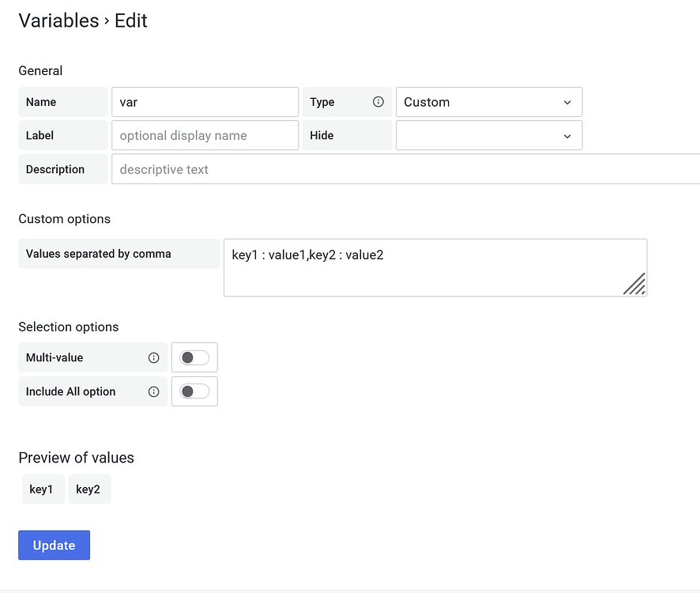
Task: Select the key2 preview value
Action: tap(89, 489)
